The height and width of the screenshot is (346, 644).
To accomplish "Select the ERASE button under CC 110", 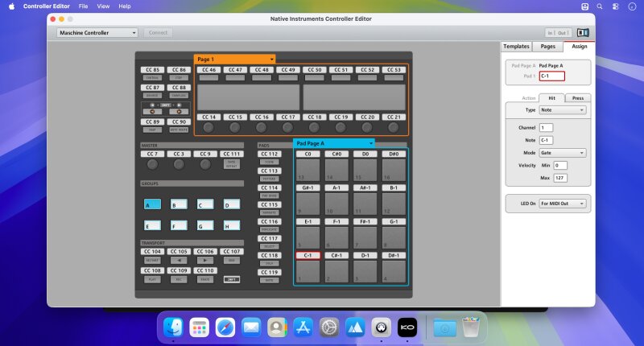I will click(205, 279).
